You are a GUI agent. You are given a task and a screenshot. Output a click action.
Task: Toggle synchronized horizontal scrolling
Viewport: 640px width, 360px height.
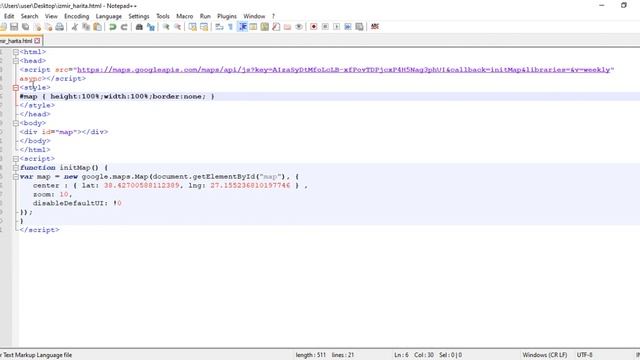click(204, 27)
